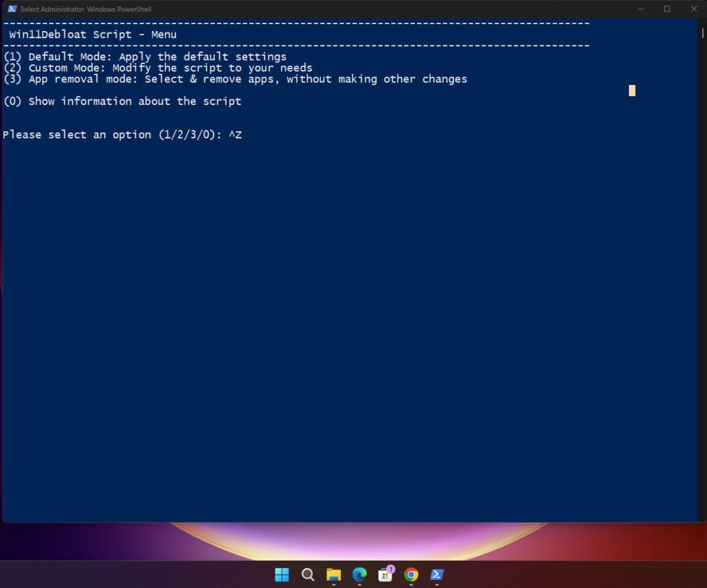Click the PowerShell icon in the title bar
Image resolution: width=707 pixels, height=588 pixels.
click(x=12, y=9)
